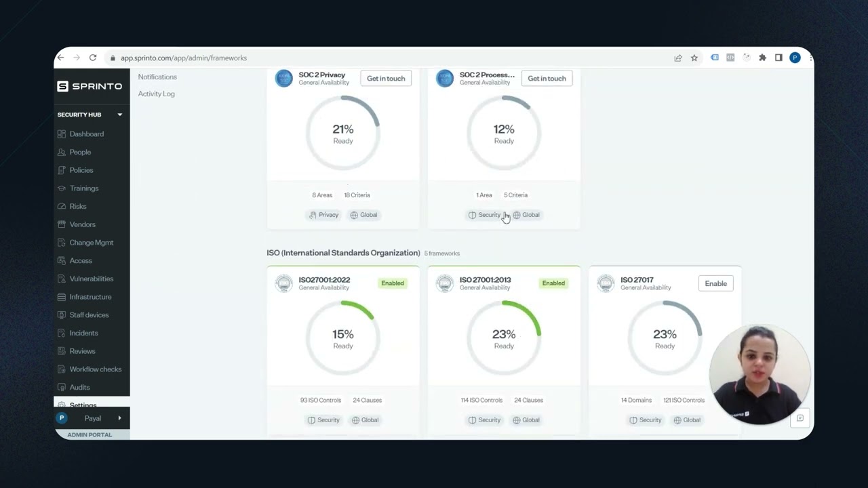Click Enabled badge on ISO 27001:2013
This screenshot has height=488, width=868.
tap(553, 283)
